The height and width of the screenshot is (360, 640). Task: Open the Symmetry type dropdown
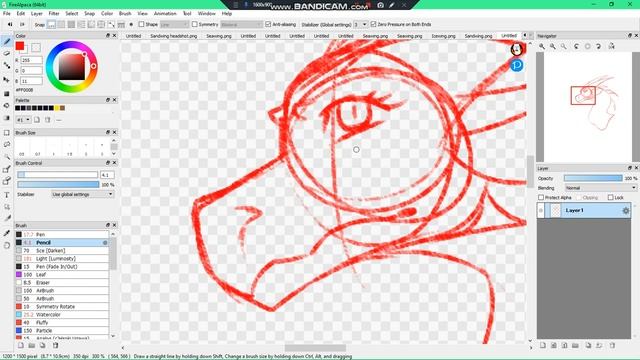241,24
